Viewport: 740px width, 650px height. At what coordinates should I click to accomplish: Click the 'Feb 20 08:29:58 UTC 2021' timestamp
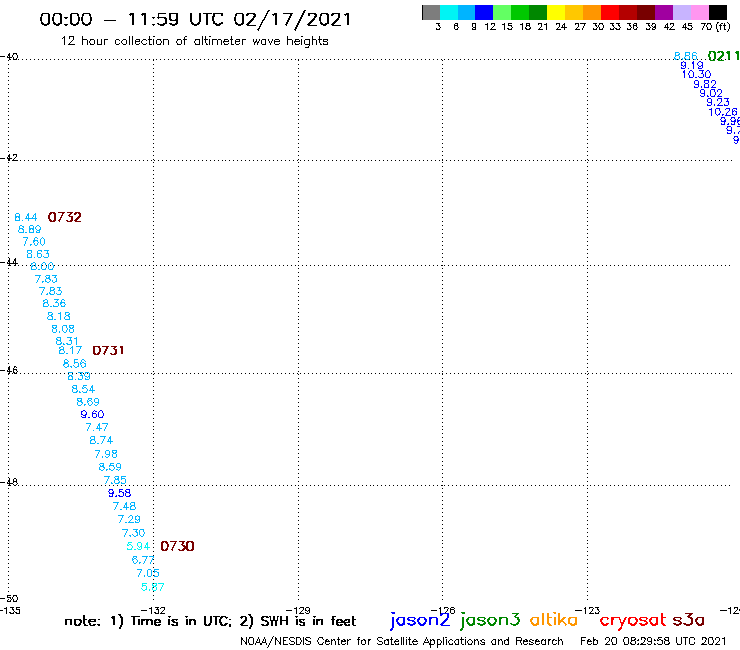click(653, 641)
